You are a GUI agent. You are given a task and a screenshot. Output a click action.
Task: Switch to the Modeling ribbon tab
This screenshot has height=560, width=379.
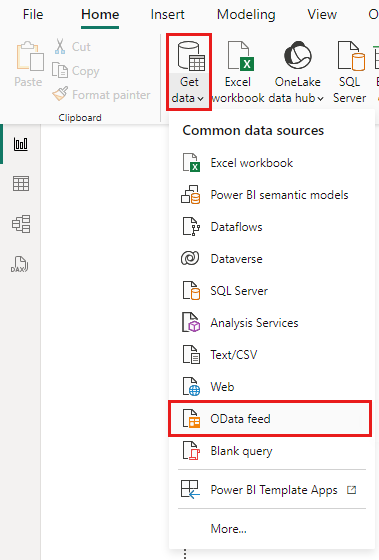pyautogui.click(x=246, y=14)
